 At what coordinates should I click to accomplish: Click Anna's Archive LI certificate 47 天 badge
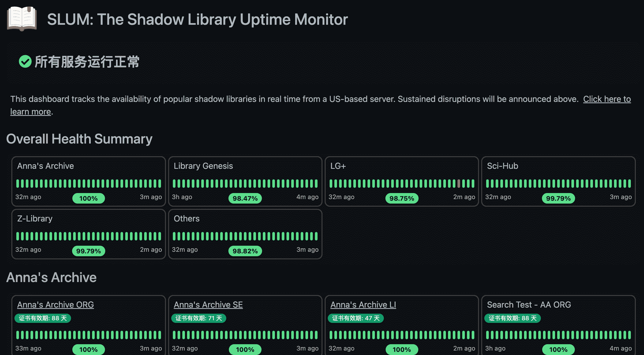click(356, 318)
